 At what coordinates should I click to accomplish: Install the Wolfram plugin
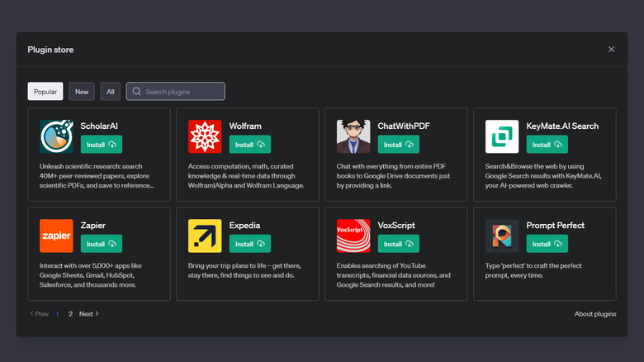tap(250, 145)
